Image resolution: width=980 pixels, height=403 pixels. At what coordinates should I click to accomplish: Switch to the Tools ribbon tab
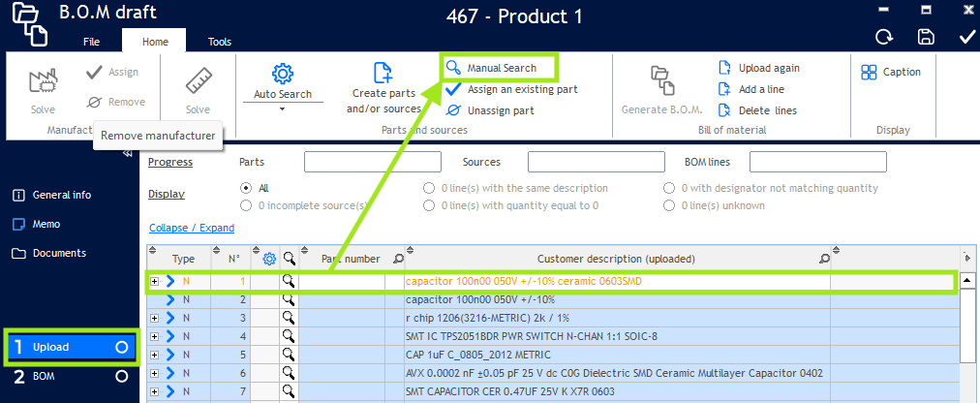pos(220,42)
